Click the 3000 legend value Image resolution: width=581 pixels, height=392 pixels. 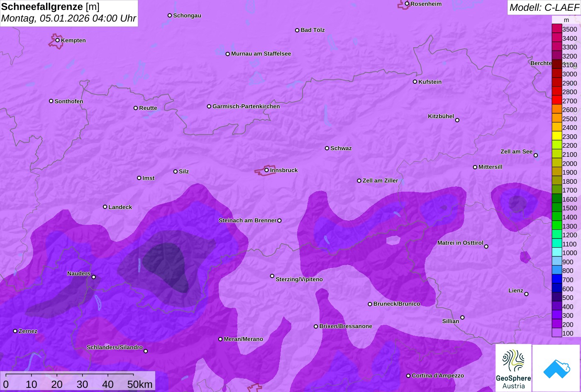pos(570,74)
